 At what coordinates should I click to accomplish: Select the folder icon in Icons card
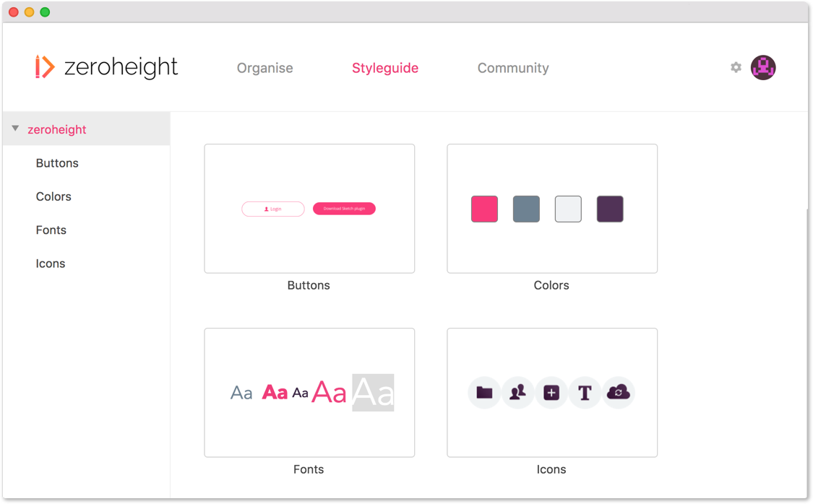[484, 393]
